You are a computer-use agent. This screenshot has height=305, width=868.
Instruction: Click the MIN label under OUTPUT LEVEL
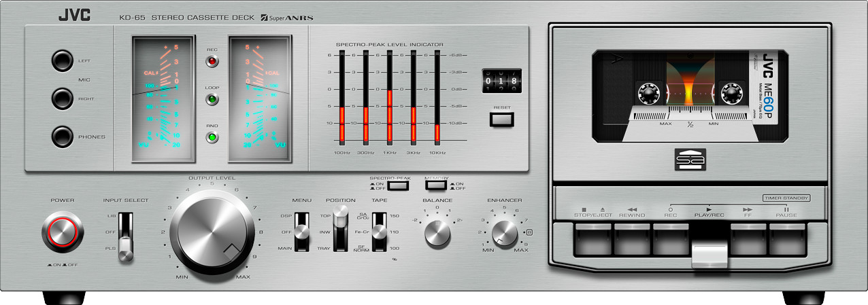(x=182, y=277)
